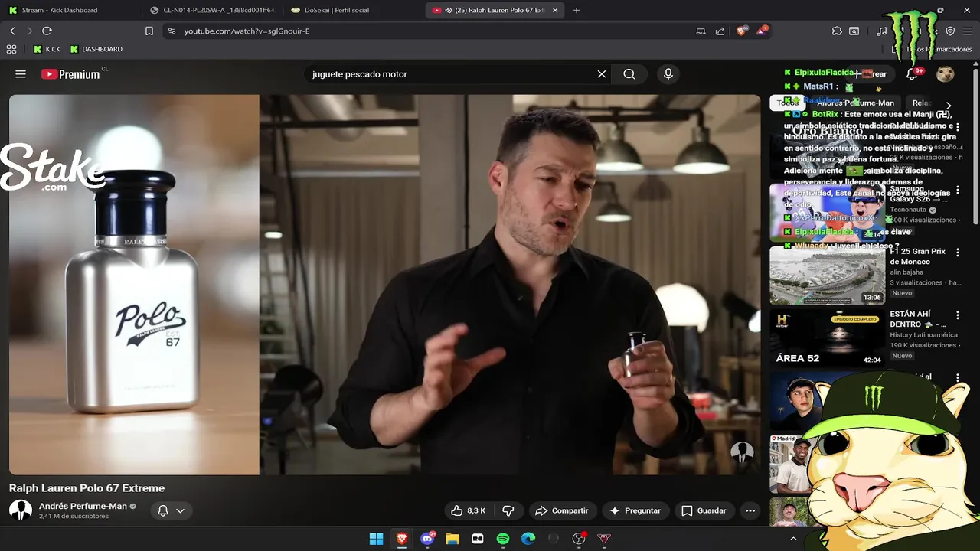Close the Ralph Lauren Polo tab
The height and width of the screenshot is (551, 980).
[x=556, y=10]
